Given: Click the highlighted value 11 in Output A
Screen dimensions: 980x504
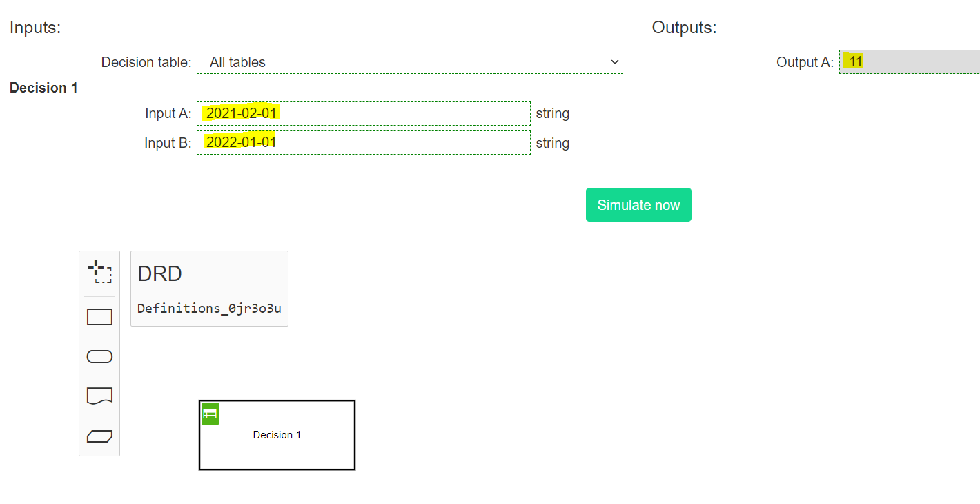Looking at the screenshot, I should click(854, 61).
